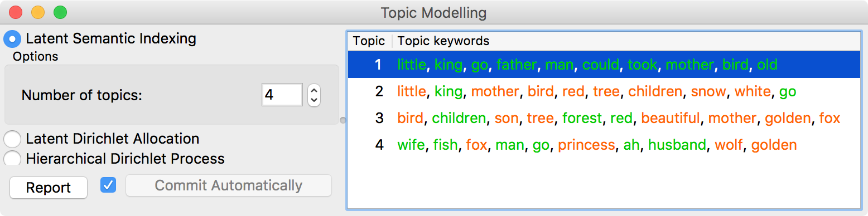This screenshot has width=868, height=216.
Task: Select topic 2 starting with little, king
Action: [x=604, y=91]
